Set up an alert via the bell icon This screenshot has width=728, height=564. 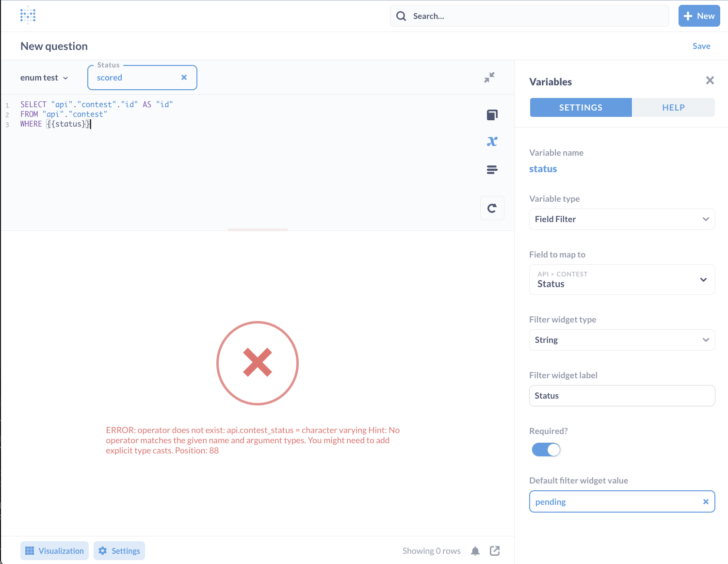point(475,550)
